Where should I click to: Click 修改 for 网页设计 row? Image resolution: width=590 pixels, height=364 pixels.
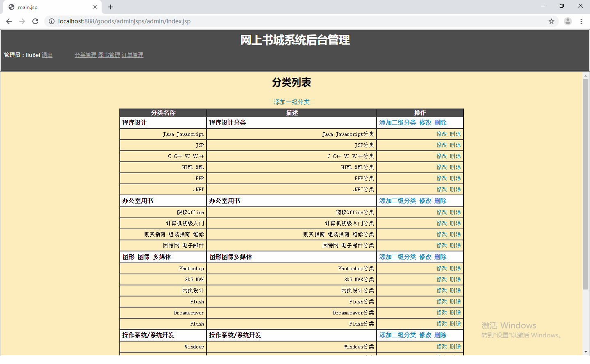[442, 290]
